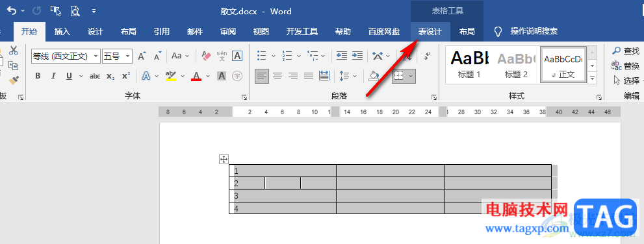This screenshot has width=644, height=244.
Task: Open the Print Preview icon in quick access
Action: coord(75,11)
